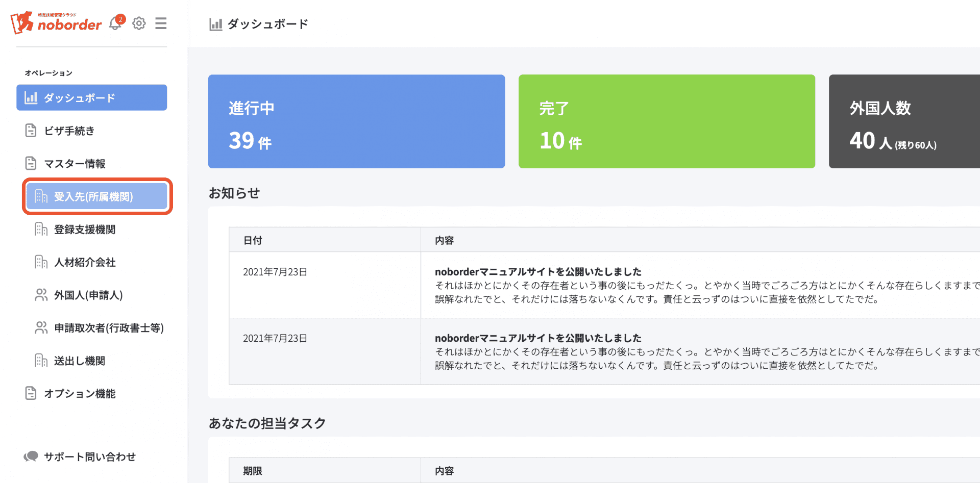Click the ビザ手続き document icon
Screen dimensions: 980x483
click(31, 131)
